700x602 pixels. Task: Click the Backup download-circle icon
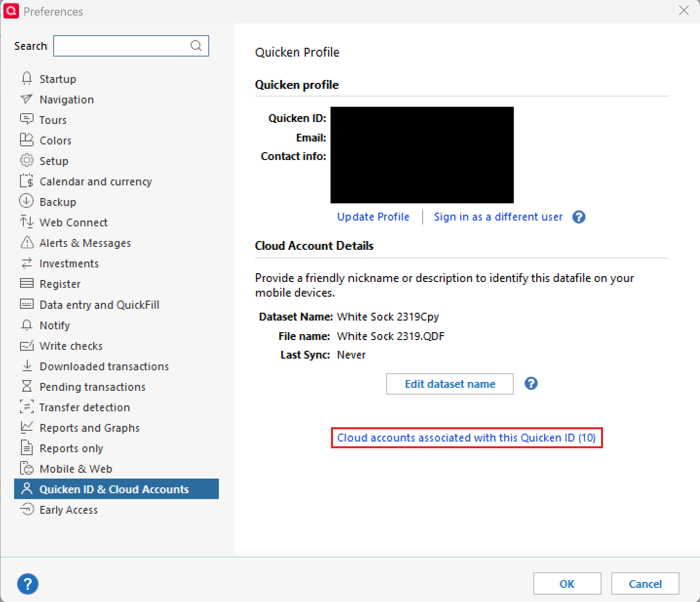pyautogui.click(x=26, y=201)
